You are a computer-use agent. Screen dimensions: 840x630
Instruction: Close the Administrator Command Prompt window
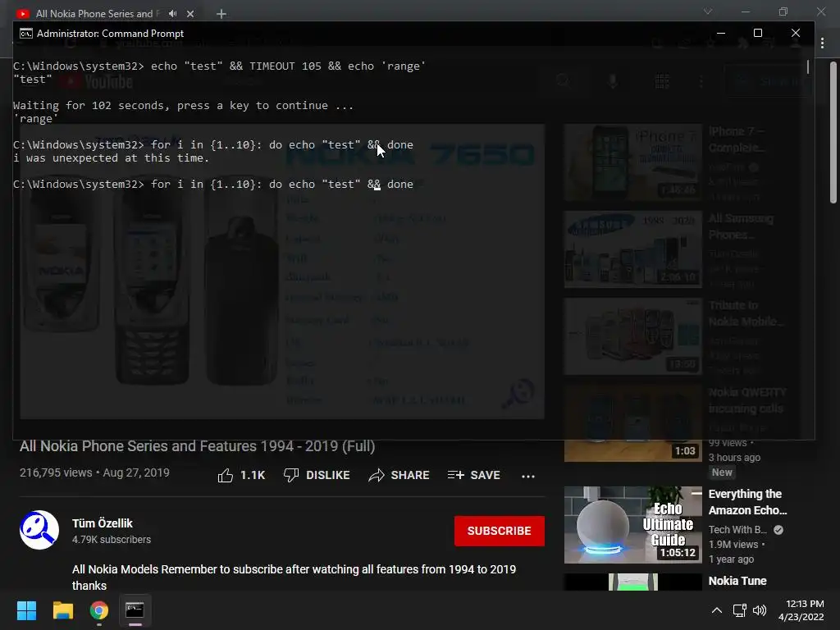point(796,33)
